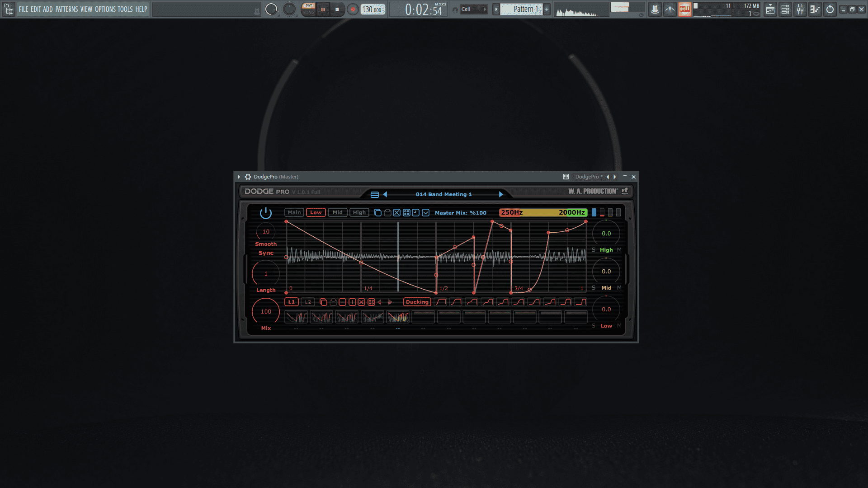Open the TOOLS menu
This screenshot has width=868, height=488.
(x=125, y=9)
